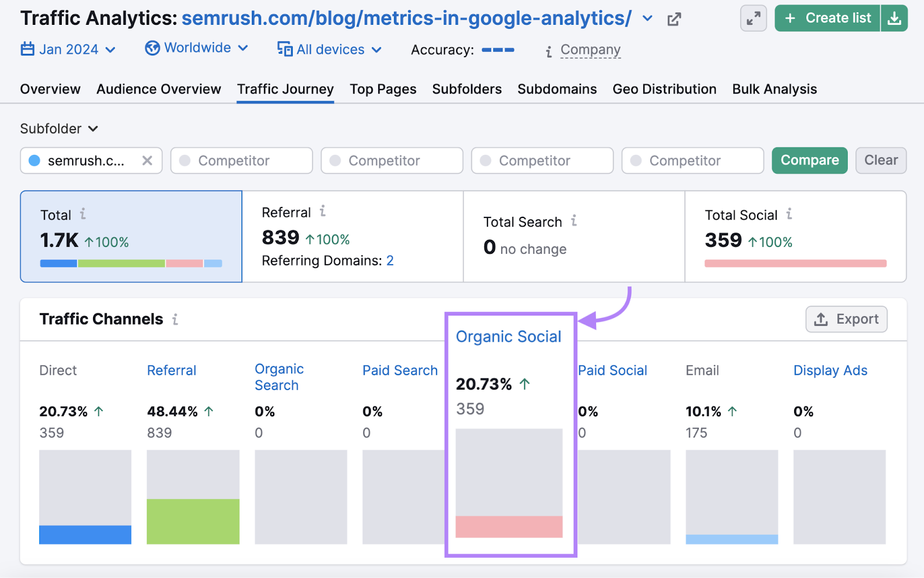
Task: Open the calendar date picker icon
Action: (27, 49)
